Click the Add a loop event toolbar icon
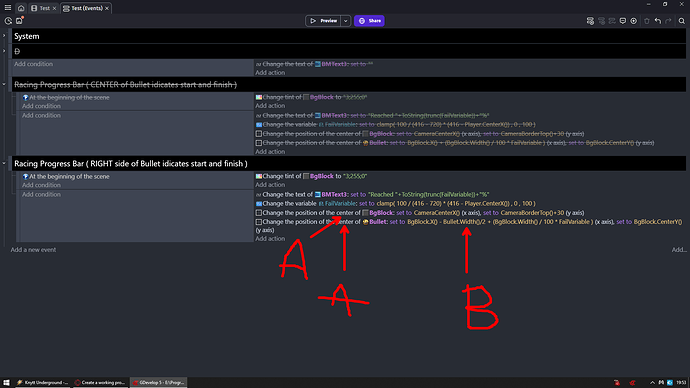The width and height of the screenshot is (690, 388). tap(612, 21)
